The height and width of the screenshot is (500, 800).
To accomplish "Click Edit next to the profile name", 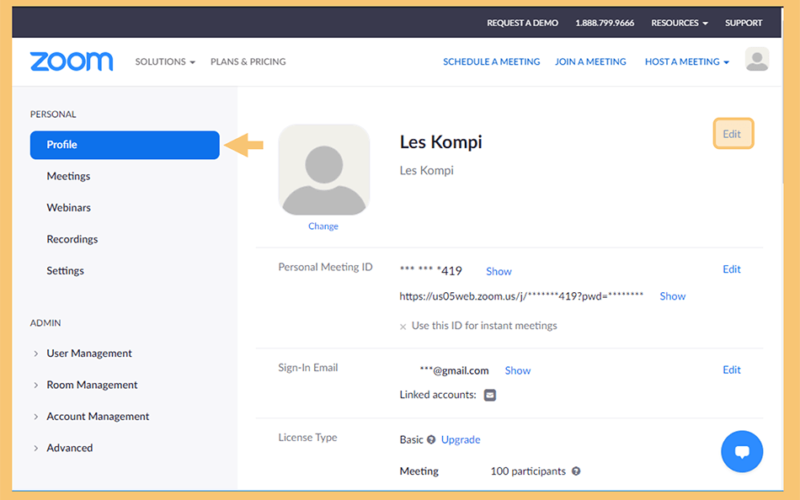I will 733,134.
